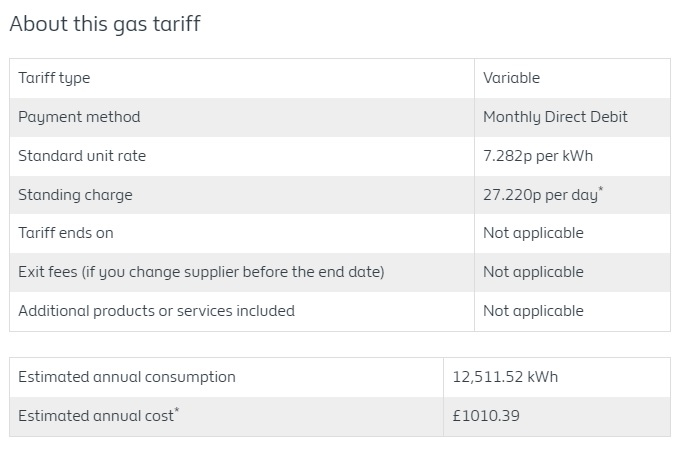
Task: Select the 'Tariff ends on' label
Action: (66, 233)
